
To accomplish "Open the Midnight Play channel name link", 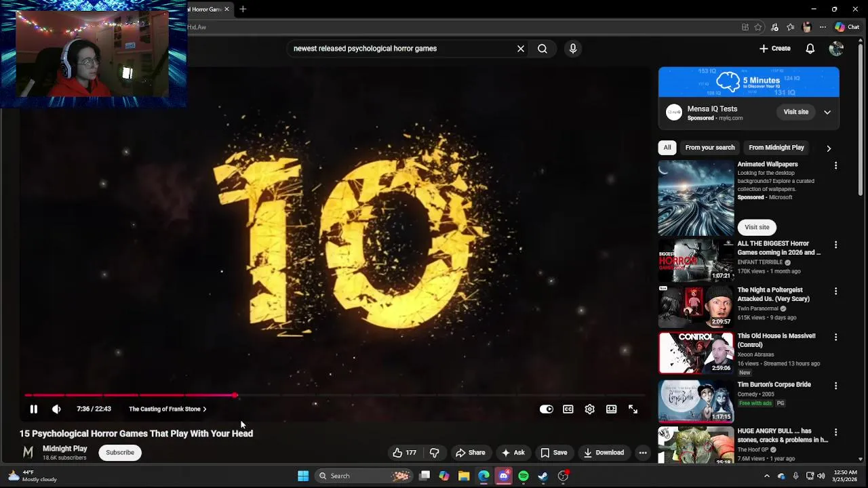I will [65, 449].
